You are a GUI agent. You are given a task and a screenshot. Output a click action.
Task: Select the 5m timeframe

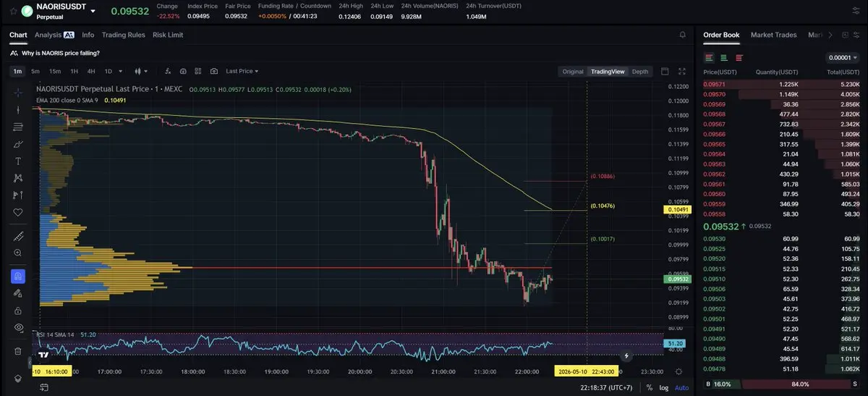tap(35, 71)
